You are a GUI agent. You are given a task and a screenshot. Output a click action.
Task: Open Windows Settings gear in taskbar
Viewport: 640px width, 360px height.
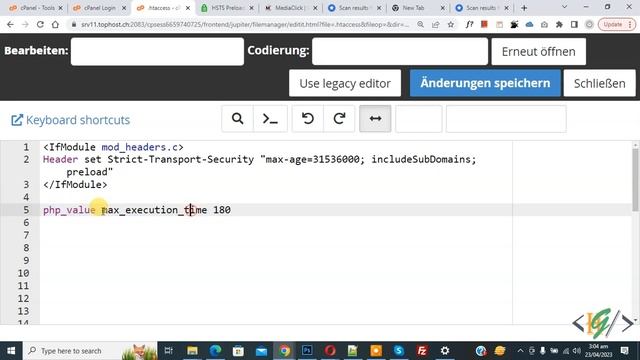[x=445, y=351]
